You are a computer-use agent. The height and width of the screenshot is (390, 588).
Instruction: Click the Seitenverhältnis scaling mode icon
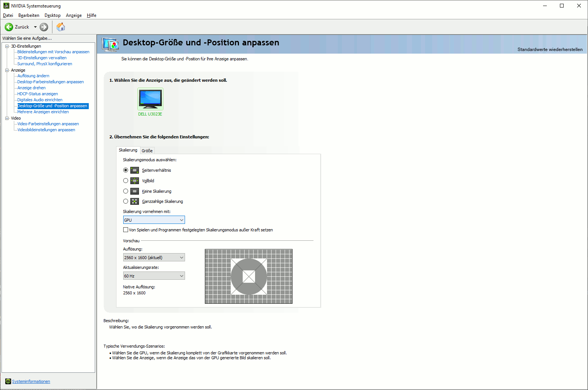click(134, 170)
